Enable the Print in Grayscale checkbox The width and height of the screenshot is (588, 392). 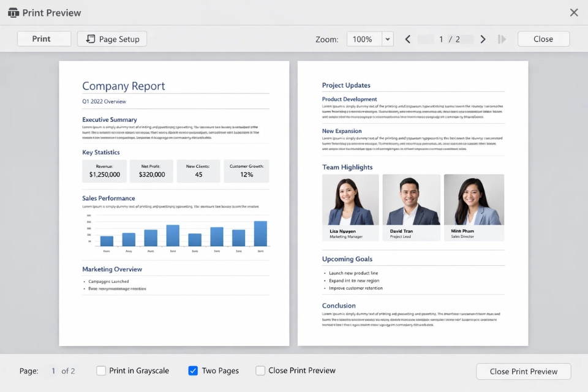click(x=101, y=371)
